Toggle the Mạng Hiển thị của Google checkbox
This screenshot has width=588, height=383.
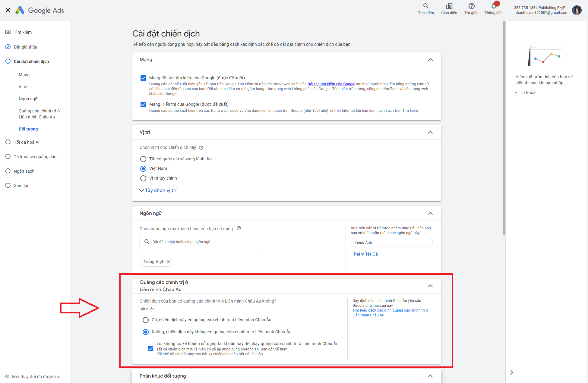143,105
